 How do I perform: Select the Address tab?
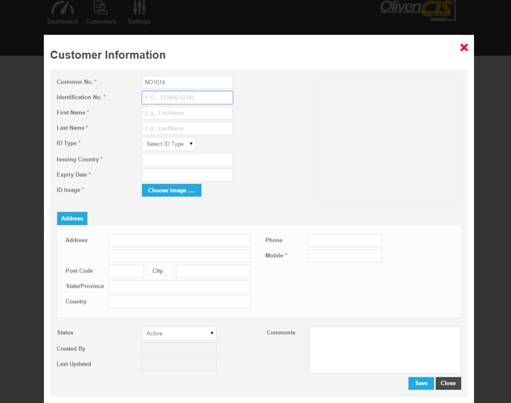[x=72, y=219]
